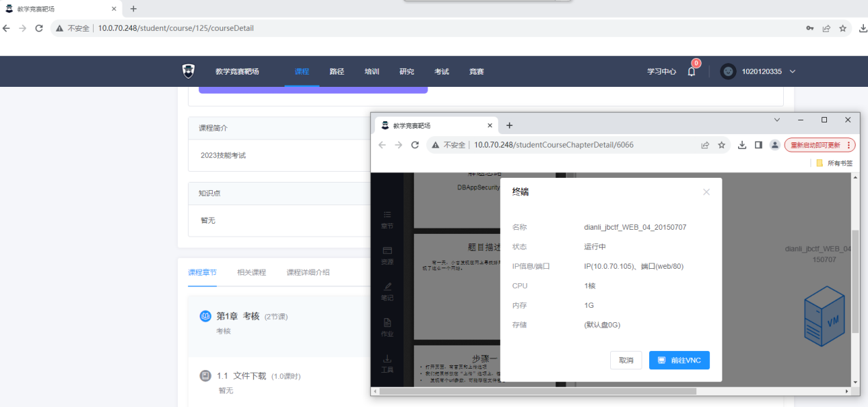Image resolution: width=868 pixels, height=407 pixels.
Task: Click the 资源 sidebar icon
Action: point(387,255)
